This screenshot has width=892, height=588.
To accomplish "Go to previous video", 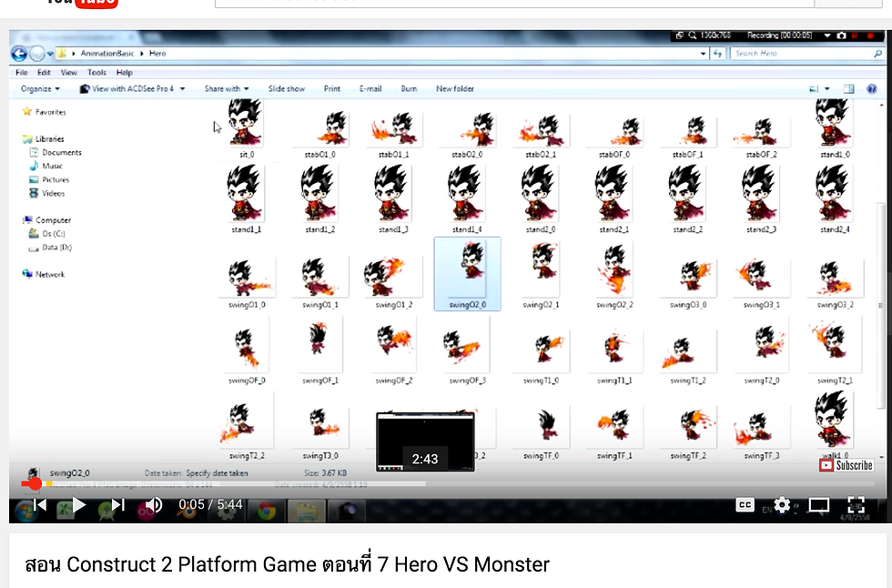I will (x=40, y=505).
